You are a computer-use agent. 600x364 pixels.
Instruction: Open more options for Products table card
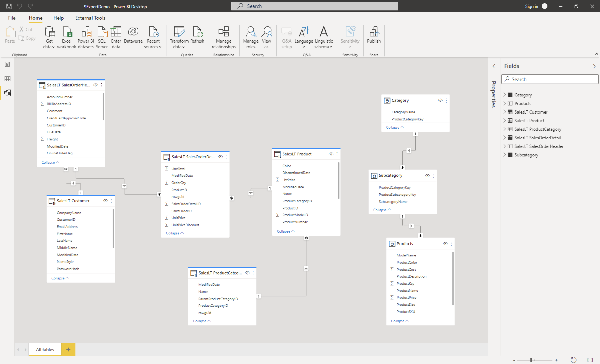pos(451,243)
